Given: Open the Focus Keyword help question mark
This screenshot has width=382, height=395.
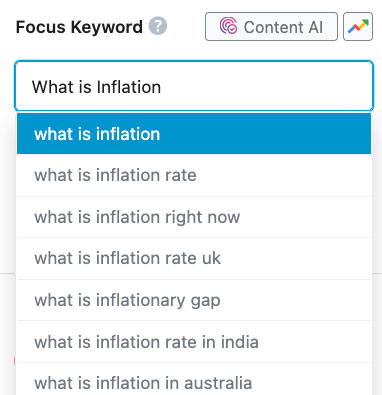Looking at the screenshot, I should (x=158, y=26).
